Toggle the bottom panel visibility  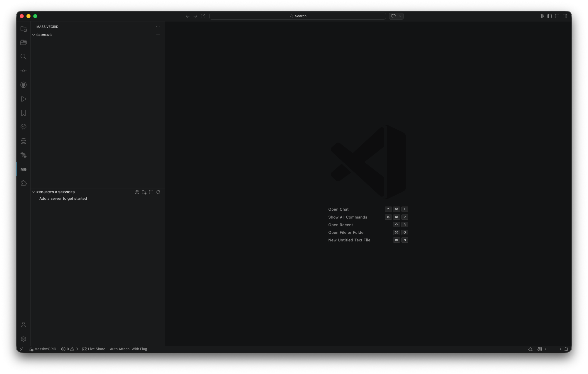point(557,16)
